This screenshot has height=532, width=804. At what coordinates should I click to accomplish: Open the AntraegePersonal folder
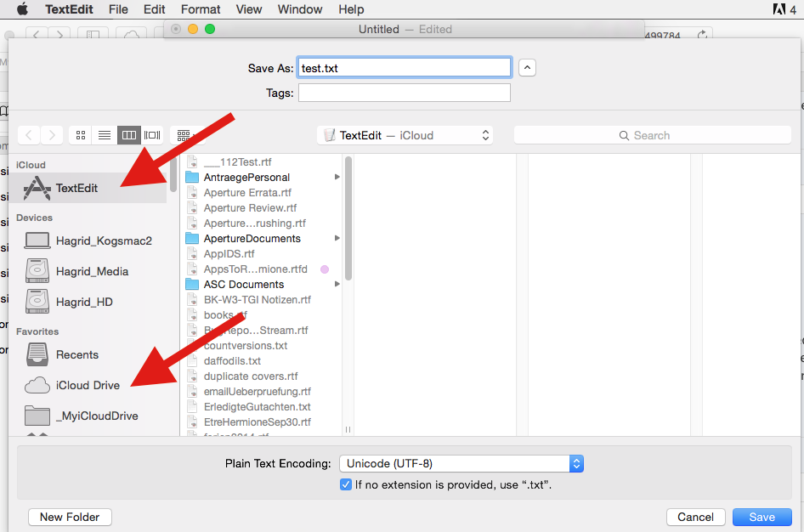pyautogui.click(x=246, y=178)
